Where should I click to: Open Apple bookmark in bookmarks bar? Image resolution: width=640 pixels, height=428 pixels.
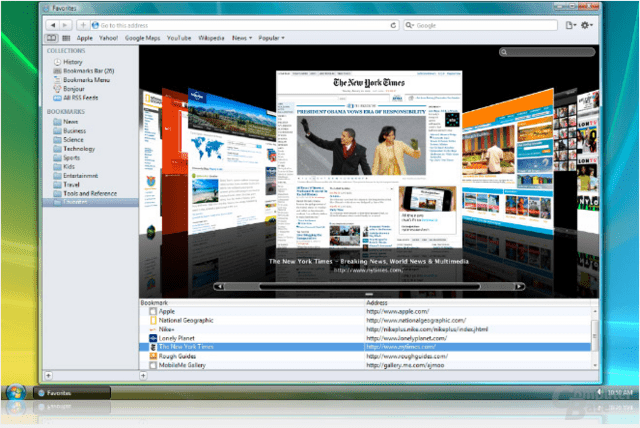pyautogui.click(x=84, y=38)
